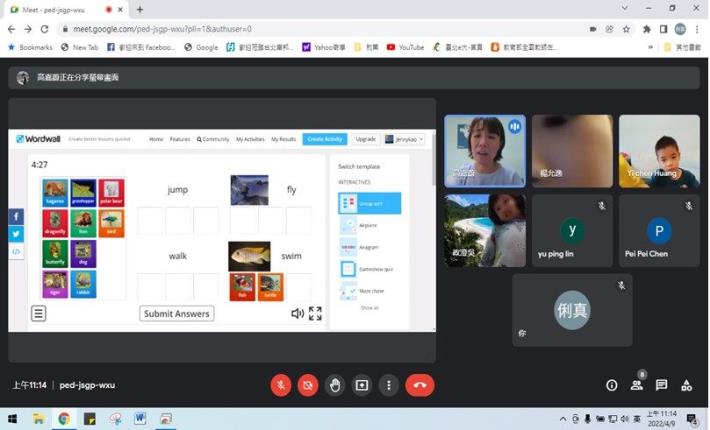Turn on the camera in Meet

(308, 385)
